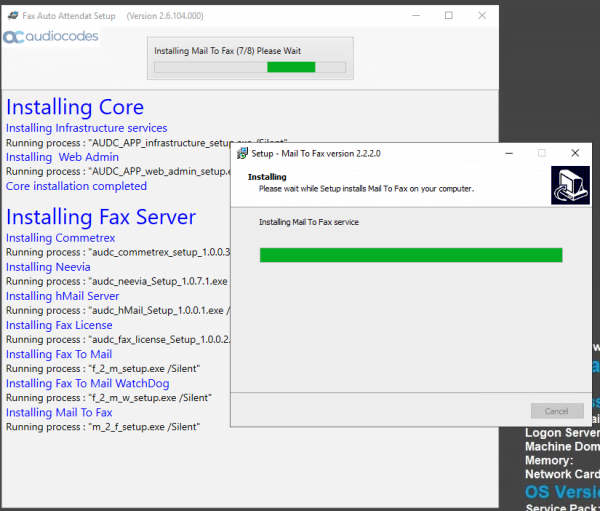Click the green Mail To Fax service progress bar
This screenshot has height=511, width=600.
point(410,255)
